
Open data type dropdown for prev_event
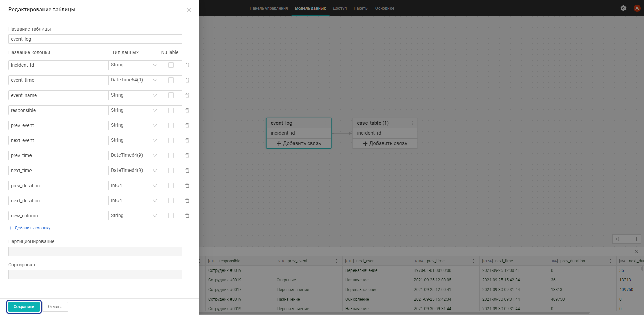[134, 125]
